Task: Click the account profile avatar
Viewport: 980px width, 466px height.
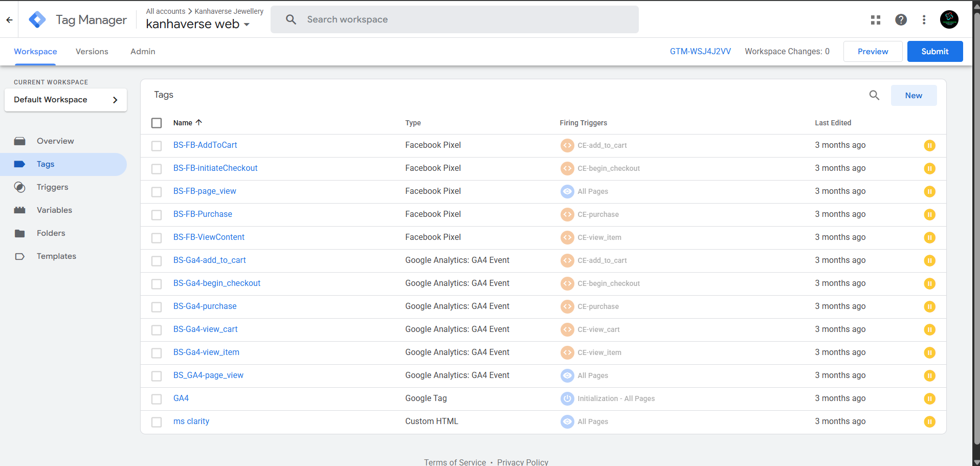Action: point(949,20)
